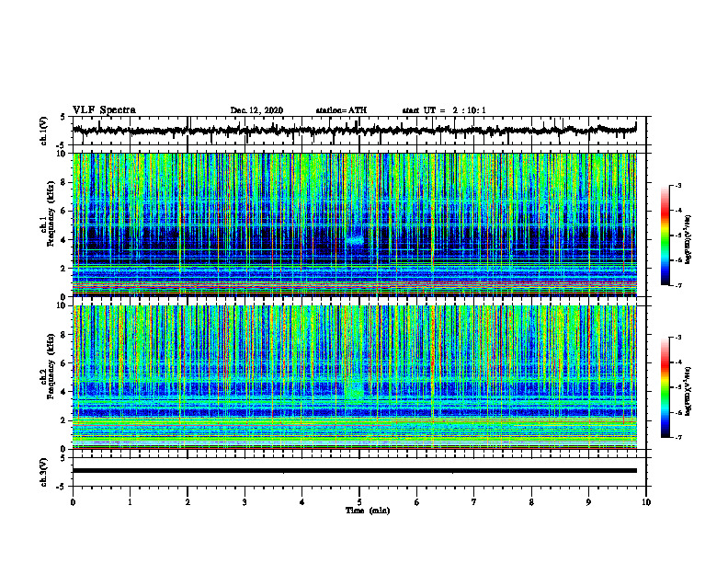This screenshot has height=563, width=728.
Task: Click time axis tick label "9"
Action: click(x=588, y=502)
